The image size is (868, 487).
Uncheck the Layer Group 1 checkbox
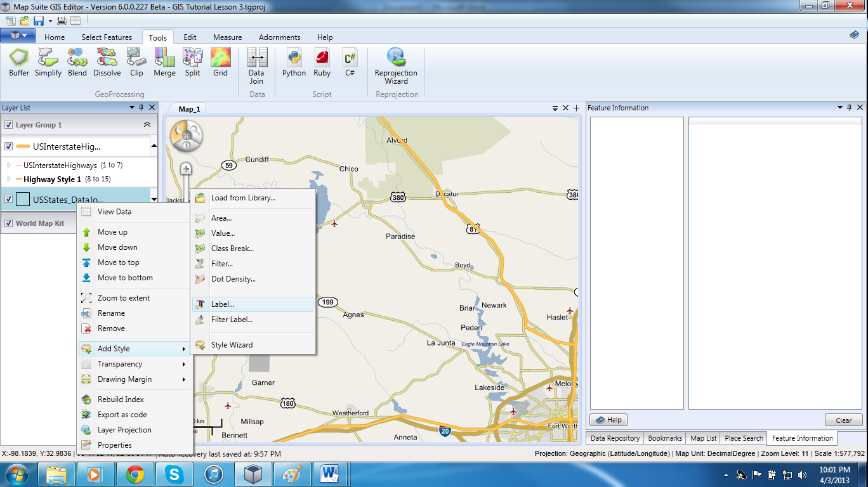[9, 125]
